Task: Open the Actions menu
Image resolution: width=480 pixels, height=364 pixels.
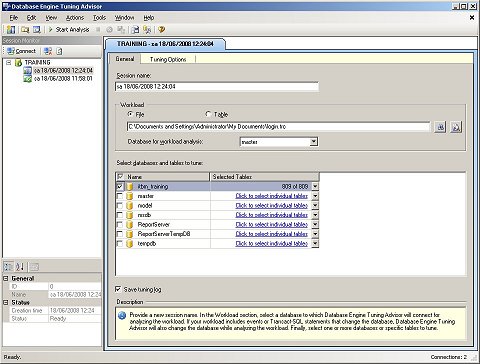Action: point(75,18)
